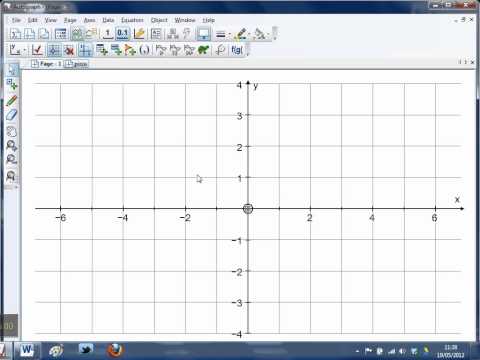The width and height of the screenshot is (480, 360).
Task: Open Microsoft Word from the taskbar
Action: click(x=27, y=351)
